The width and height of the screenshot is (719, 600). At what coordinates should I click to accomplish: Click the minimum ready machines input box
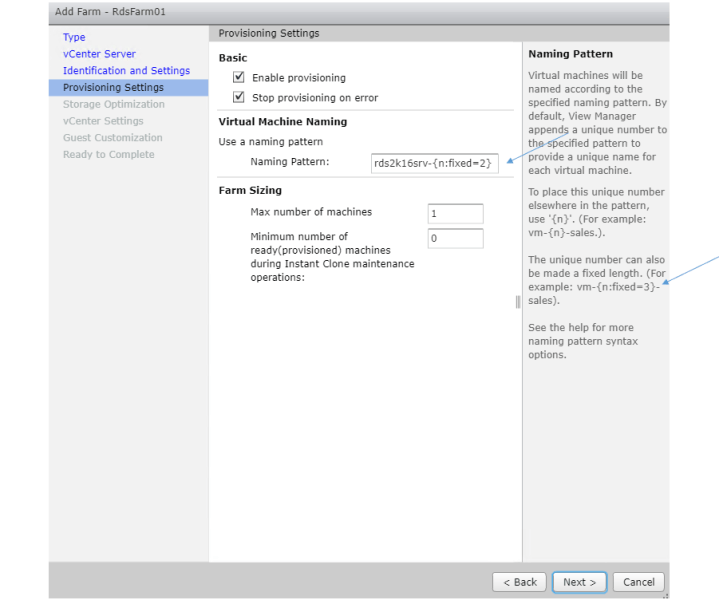455,239
